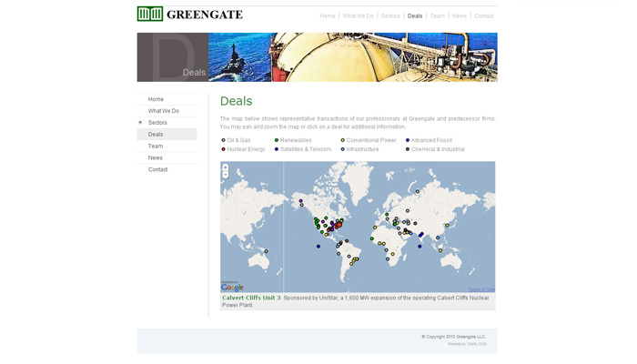
Task: Select the light blue marker in Southeast Asia
Action: pyautogui.click(x=438, y=238)
